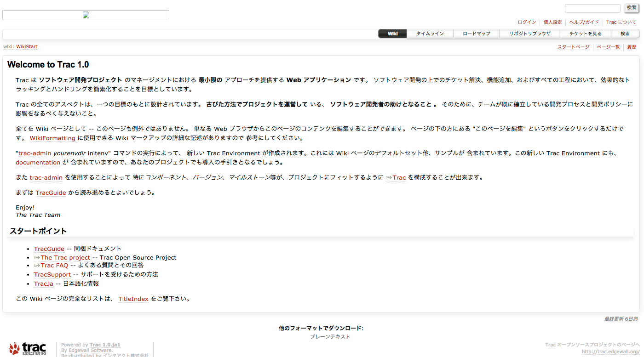This screenshot has height=357, width=644.
Task: Open TracGuide link in スタートポイント list
Action: pos(49,249)
